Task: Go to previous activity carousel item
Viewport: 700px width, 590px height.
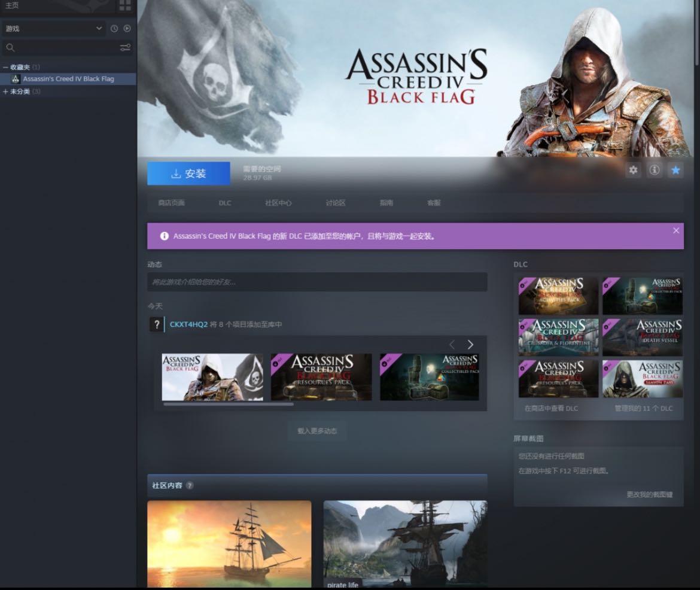Action: 452,344
